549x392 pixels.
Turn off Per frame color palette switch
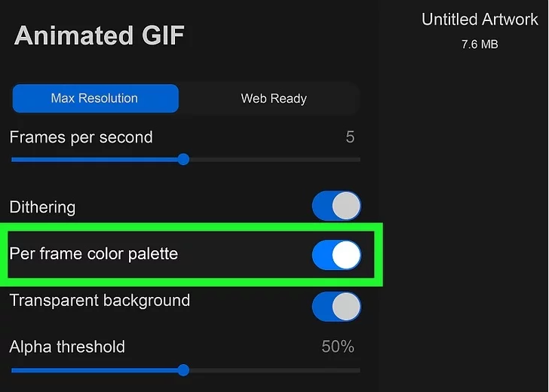[336, 256]
